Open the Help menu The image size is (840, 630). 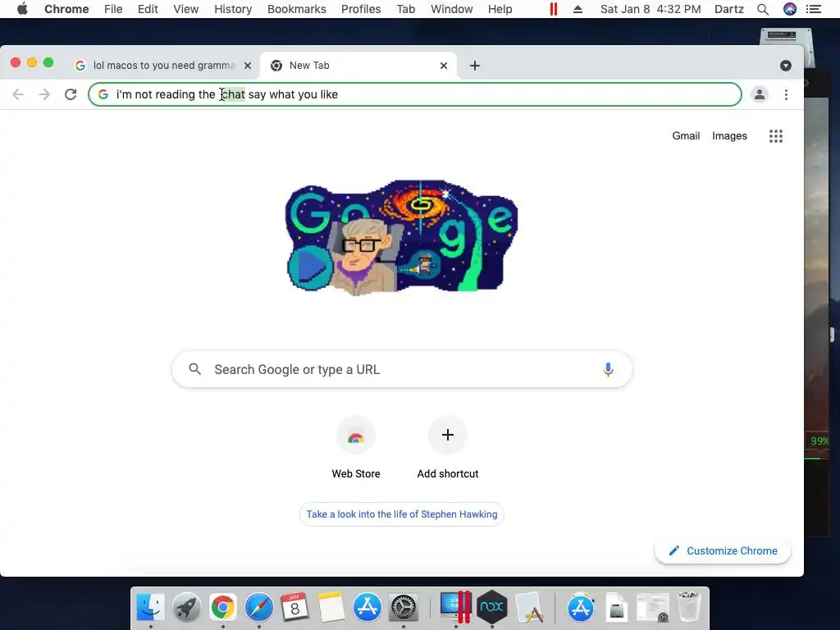pyautogui.click(x=500, y=9)
